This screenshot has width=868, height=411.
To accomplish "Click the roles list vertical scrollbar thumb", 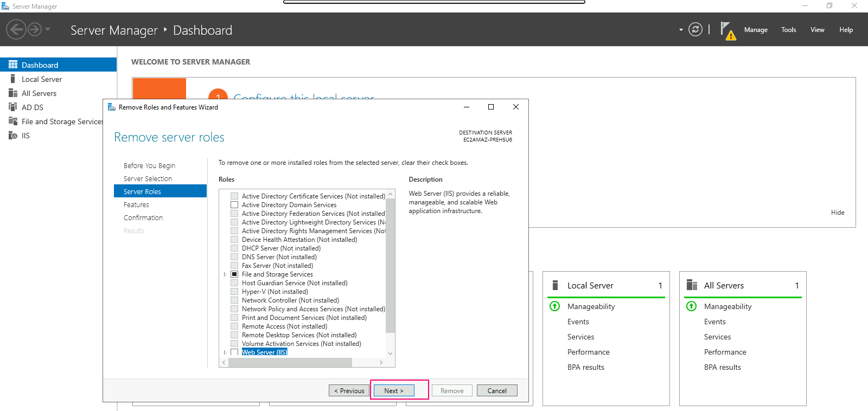I will [x=390, y=265].
